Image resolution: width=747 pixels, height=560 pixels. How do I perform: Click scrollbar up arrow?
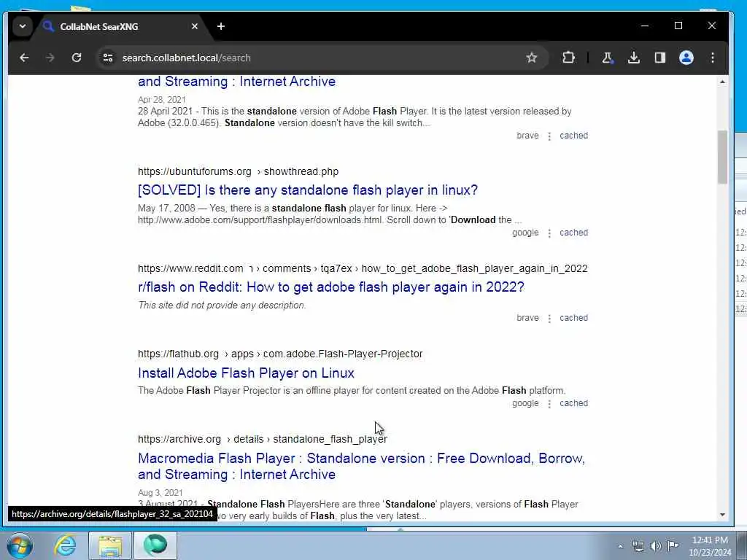coord(723,82)
